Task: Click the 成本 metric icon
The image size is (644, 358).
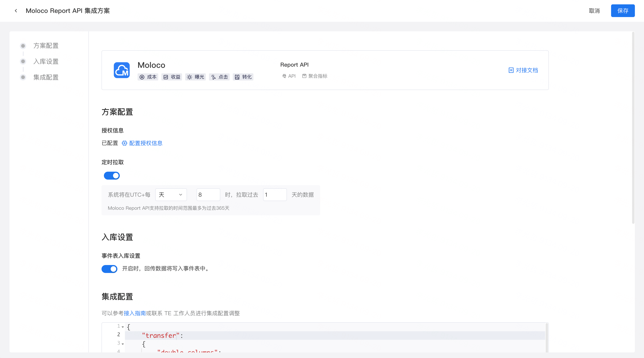Action: point(142,77)
